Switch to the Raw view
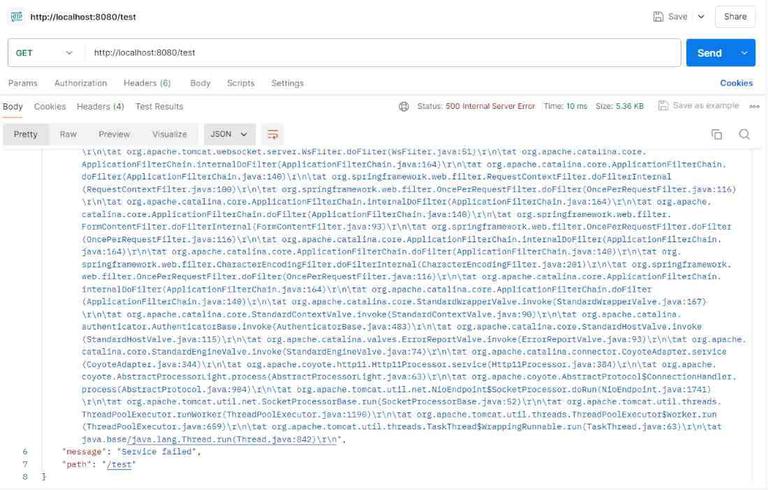The image size is (768, 490). [68, 134]
